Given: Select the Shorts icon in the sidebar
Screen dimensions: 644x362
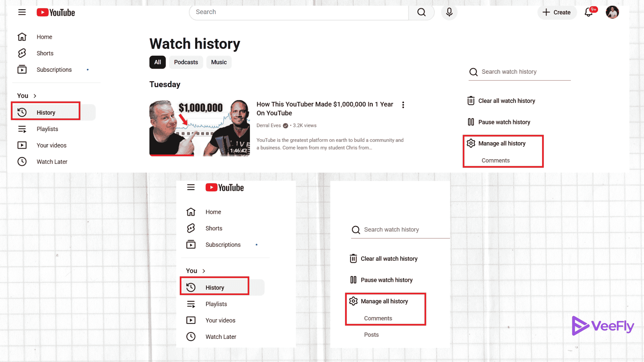Looking at the screenshot, I should (22, 53).
